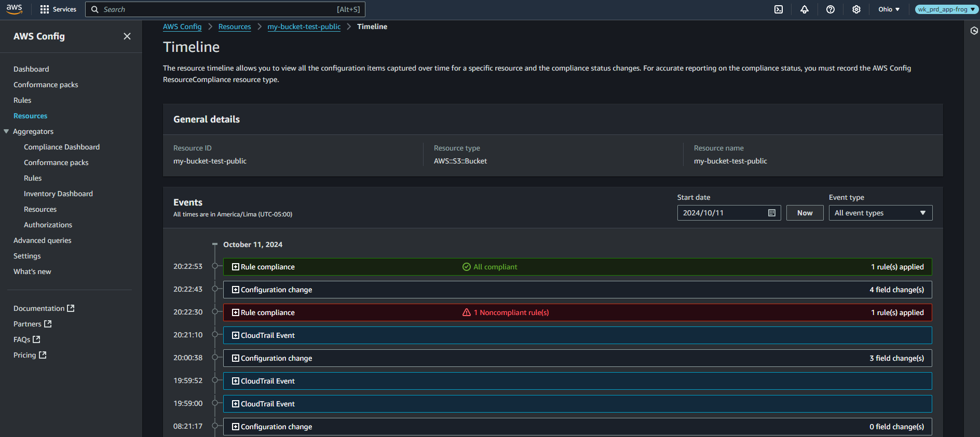Go to Advanced queries in sidebar
Viewport: 980px width, 437px height.
pos(43,240)
